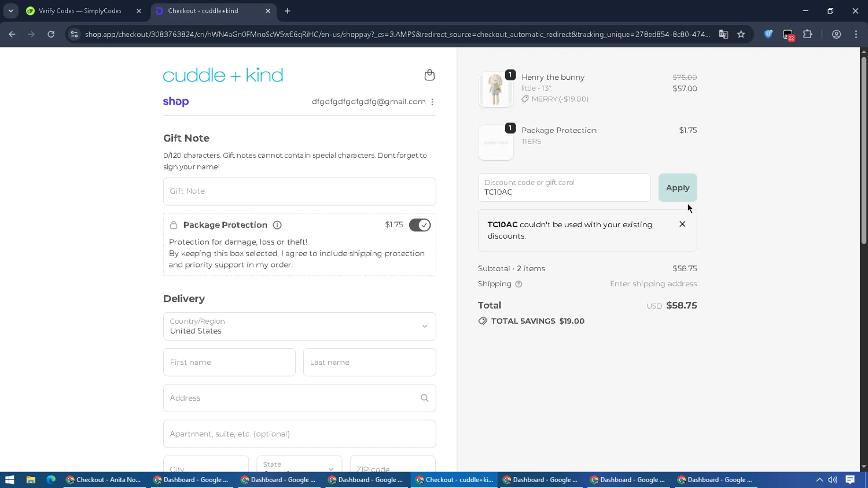868x488 pixels.
Task: Open the Chrome profile icon
Action: 836,34
